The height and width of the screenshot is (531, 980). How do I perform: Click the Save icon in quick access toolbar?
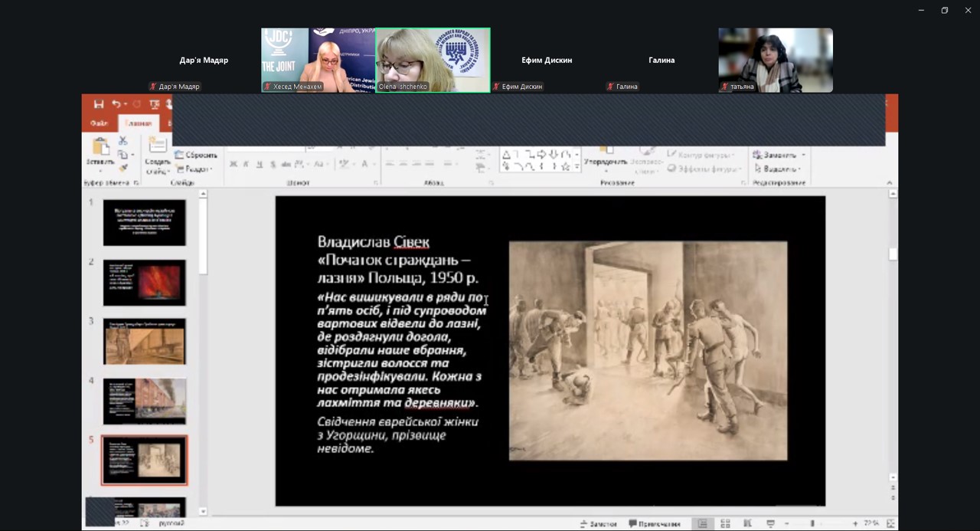coord(99,104)
